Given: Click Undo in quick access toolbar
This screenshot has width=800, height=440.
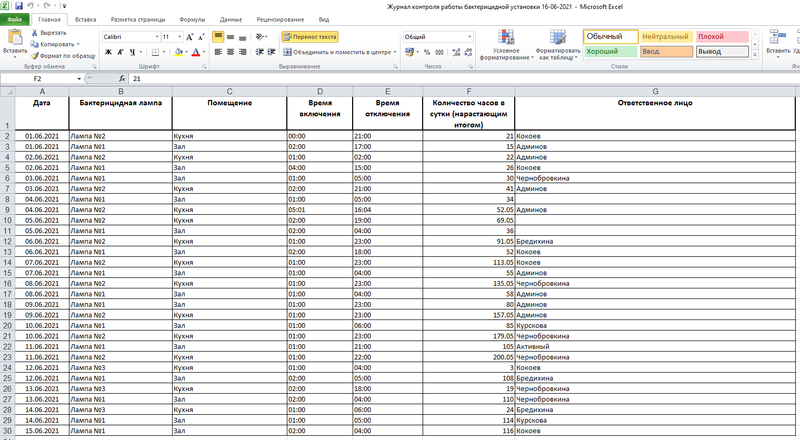Looking at the screenshot, I should 31,6.
